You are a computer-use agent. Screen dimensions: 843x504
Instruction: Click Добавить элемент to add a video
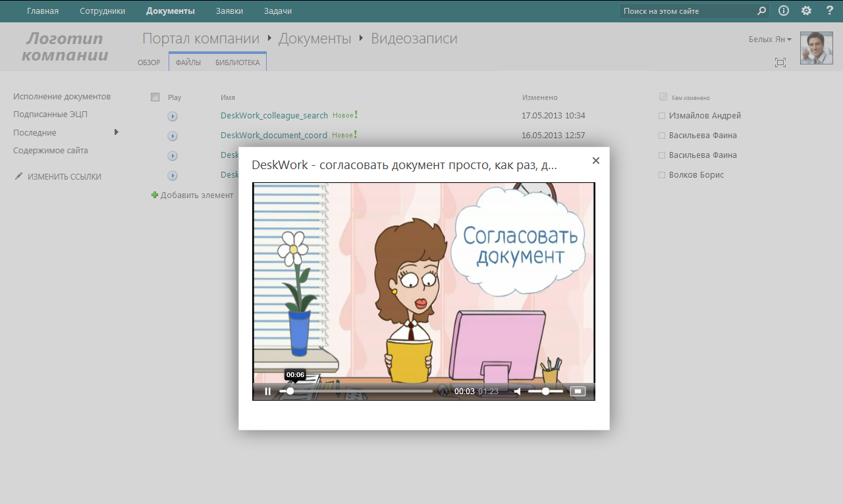point(192,195)
